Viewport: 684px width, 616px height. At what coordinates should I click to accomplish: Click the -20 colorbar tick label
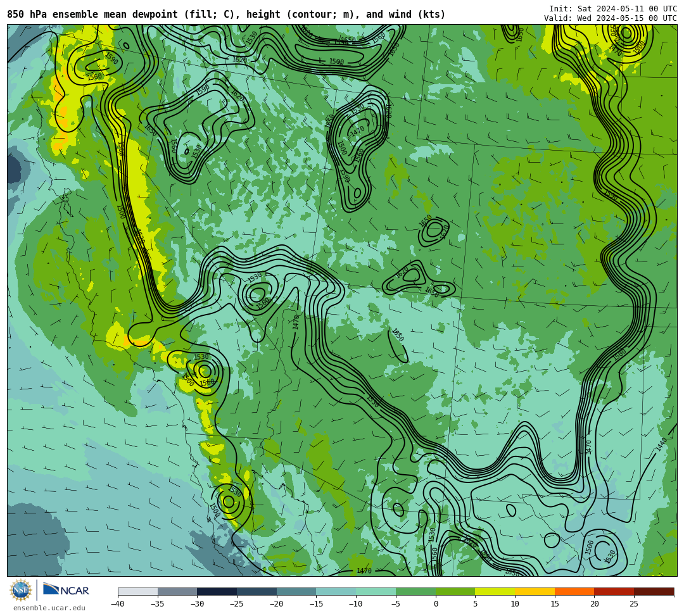[276, 604]
